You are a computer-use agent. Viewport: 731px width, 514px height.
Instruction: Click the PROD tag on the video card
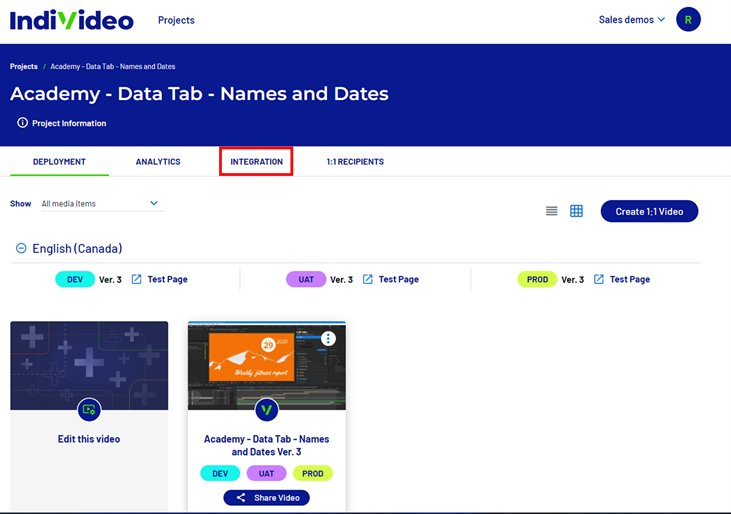pos(312,473)
